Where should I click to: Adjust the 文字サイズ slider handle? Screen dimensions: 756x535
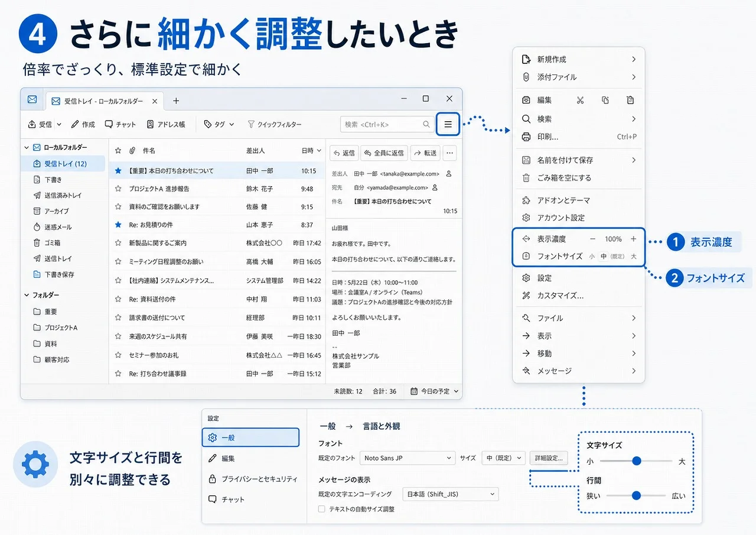pos(636,461)
